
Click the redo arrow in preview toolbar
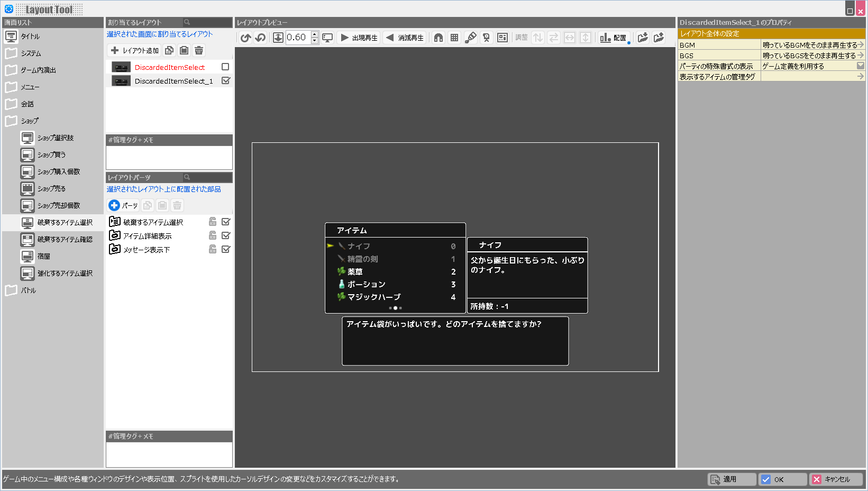260,38
